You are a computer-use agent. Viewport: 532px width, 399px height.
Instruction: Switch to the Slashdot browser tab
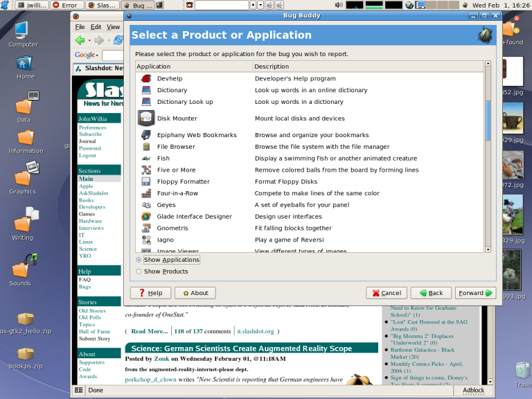click(98, 68)
